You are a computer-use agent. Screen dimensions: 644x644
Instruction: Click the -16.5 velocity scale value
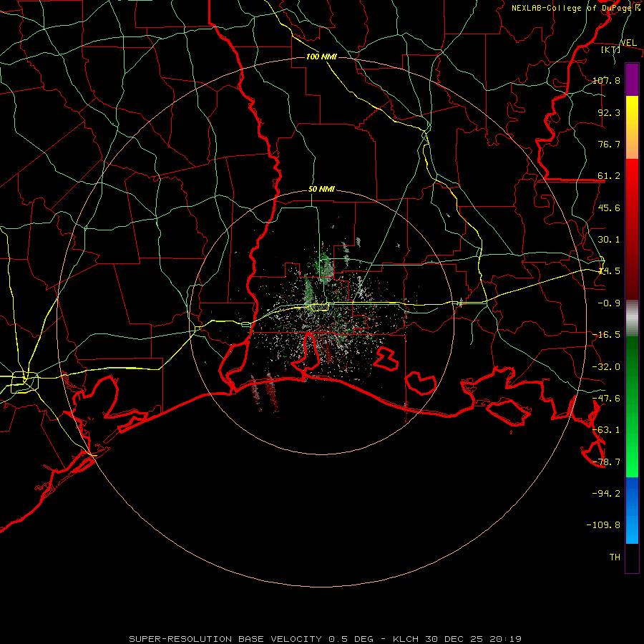[x=607, y=335]
